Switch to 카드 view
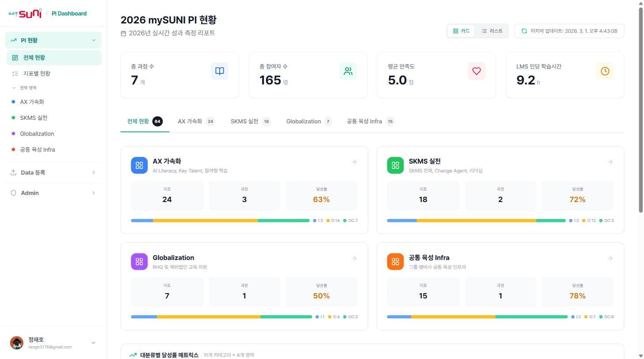The image size is (644, 359). point(461,31)
